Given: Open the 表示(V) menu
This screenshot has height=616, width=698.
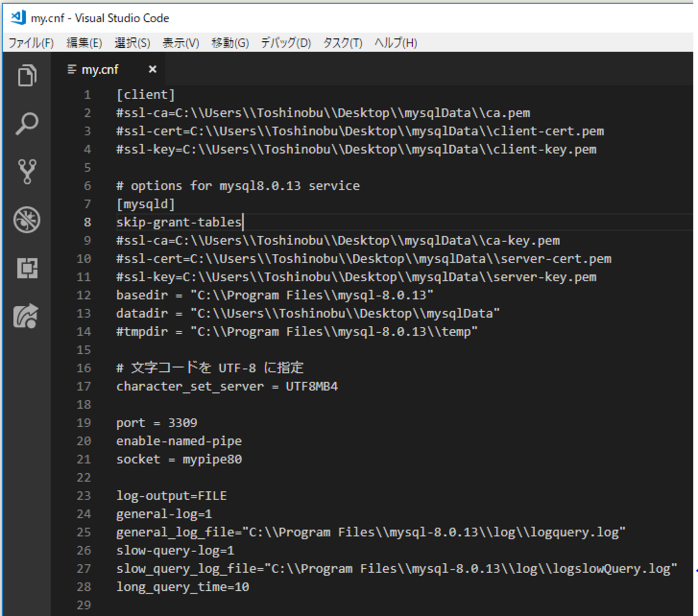Looking at the screenshot, I should [180, 43].
